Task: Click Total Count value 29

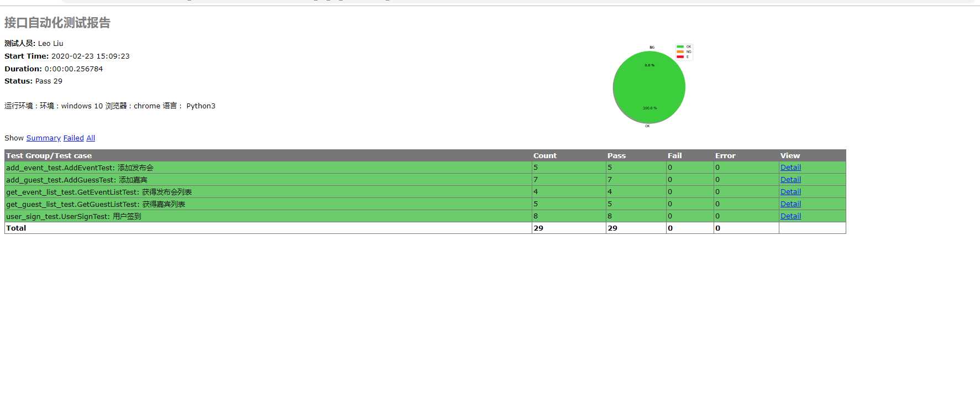Action: tap(538, 228)
